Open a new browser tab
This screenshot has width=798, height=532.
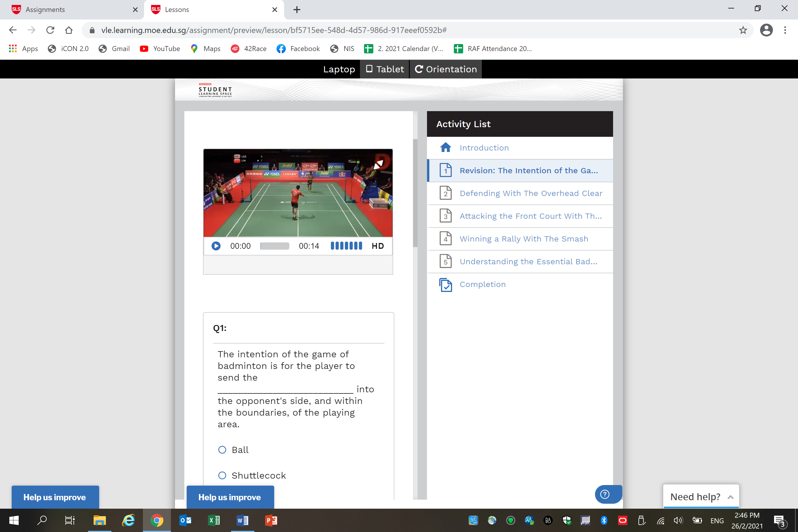(297, 10)
